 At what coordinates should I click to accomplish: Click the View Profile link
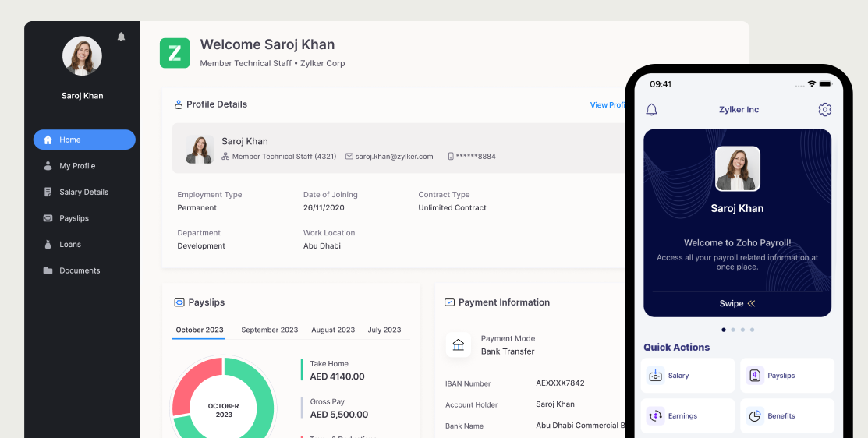[x=608, y=105]
